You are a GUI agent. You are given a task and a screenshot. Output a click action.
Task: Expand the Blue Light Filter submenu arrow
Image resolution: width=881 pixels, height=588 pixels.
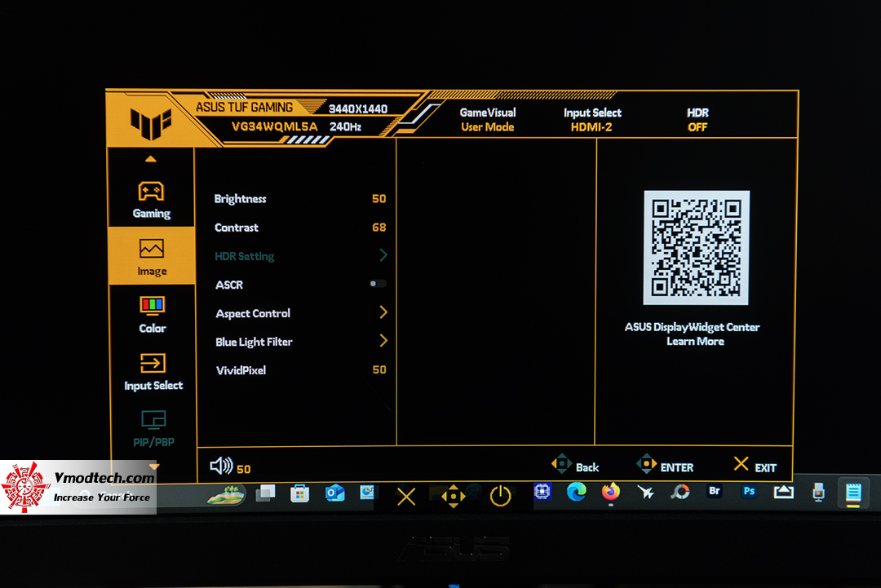click(x=383, y=341)
